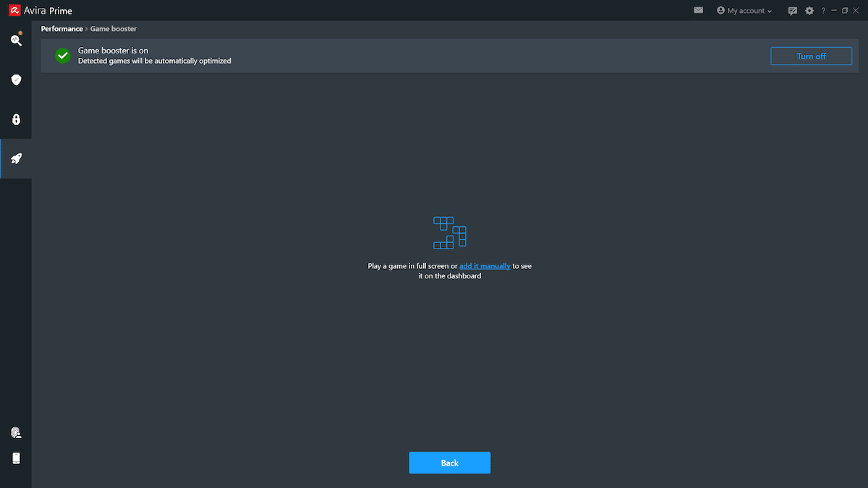The width and height of the screenshot is (868, 488).
Task: Open the Avira Security scan sidebar icon
Action: tap(16, 40)
